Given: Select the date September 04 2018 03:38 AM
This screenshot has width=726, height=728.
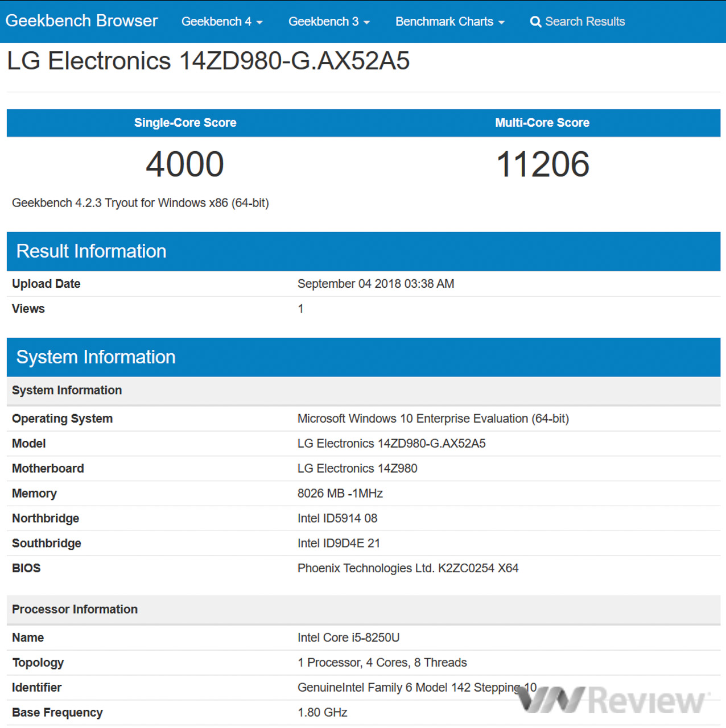Looking at the screenshot, I should coord(376,284).
